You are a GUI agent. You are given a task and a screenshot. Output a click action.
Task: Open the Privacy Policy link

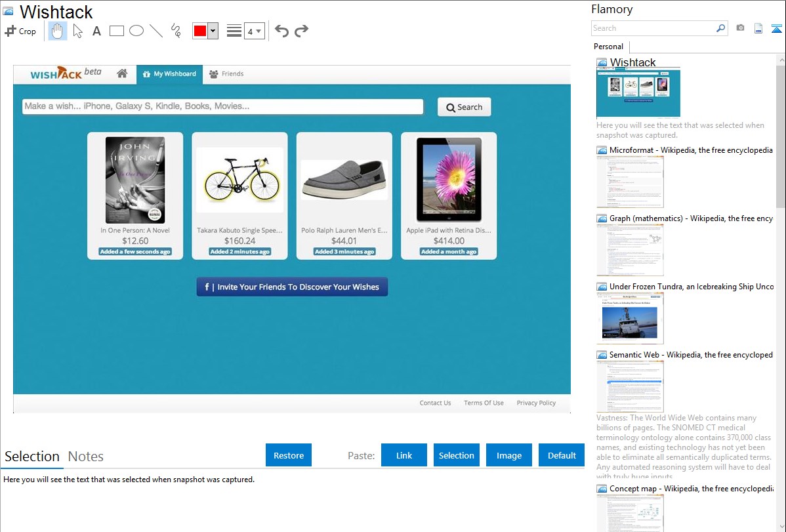coord(537,403)
